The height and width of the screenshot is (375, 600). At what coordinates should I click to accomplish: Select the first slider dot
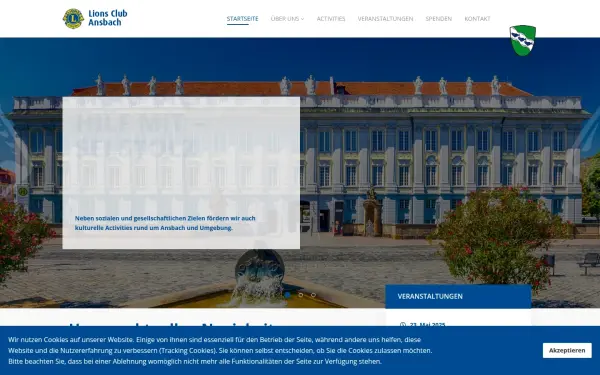pyautogui.click(x=287, y=295)
